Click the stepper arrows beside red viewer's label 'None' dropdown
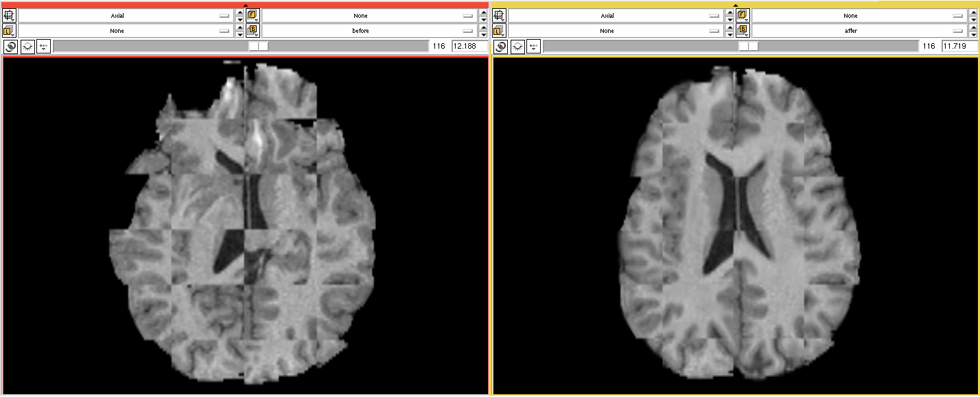Screen dimensions: 980x397 tap(240, 31)
